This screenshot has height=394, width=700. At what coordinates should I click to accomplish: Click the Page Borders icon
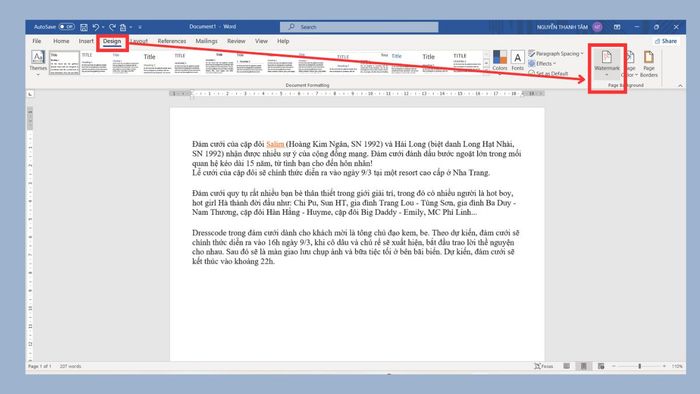649,63
